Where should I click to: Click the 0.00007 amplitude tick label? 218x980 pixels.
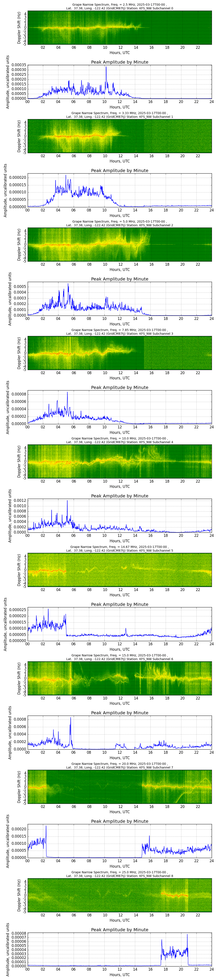(19, 938)
